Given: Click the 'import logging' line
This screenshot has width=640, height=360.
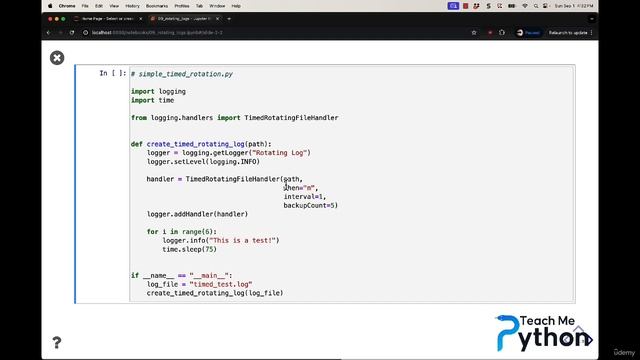Looking at the screenshot, I should tap(158, 91).
